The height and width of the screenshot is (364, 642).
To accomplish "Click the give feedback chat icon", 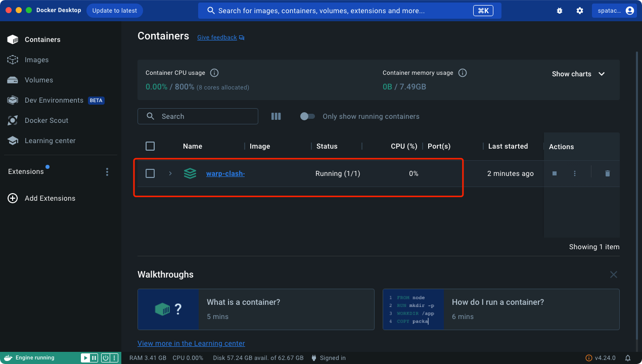I will coord(242,37).
